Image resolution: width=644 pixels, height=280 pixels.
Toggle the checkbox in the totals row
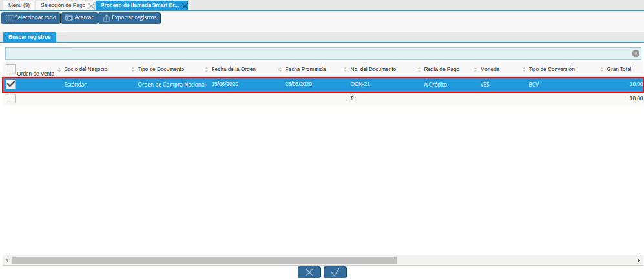pyautogui.click(x=11, y=99)
